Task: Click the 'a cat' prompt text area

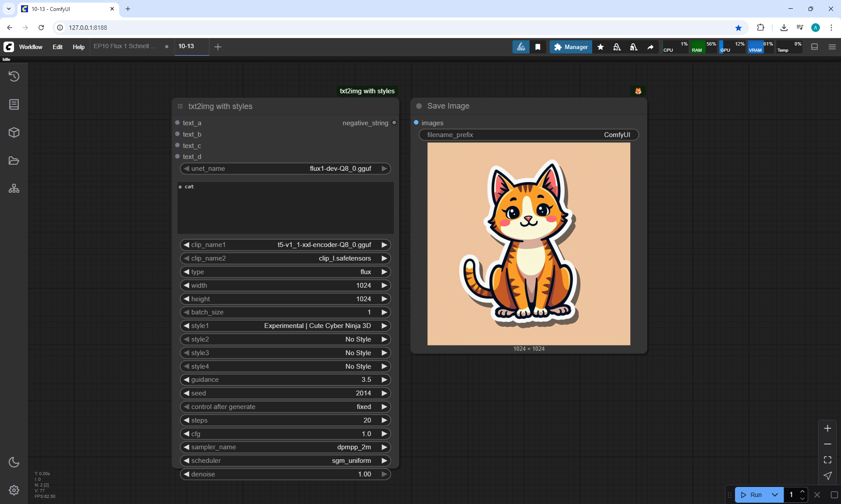Action: click(285, 208)
